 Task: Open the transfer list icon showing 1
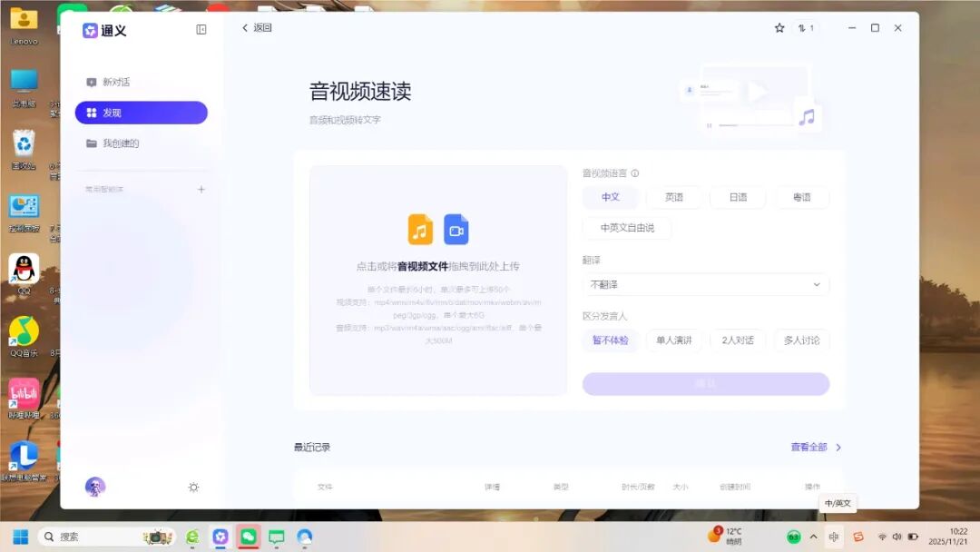click(806, 28)
